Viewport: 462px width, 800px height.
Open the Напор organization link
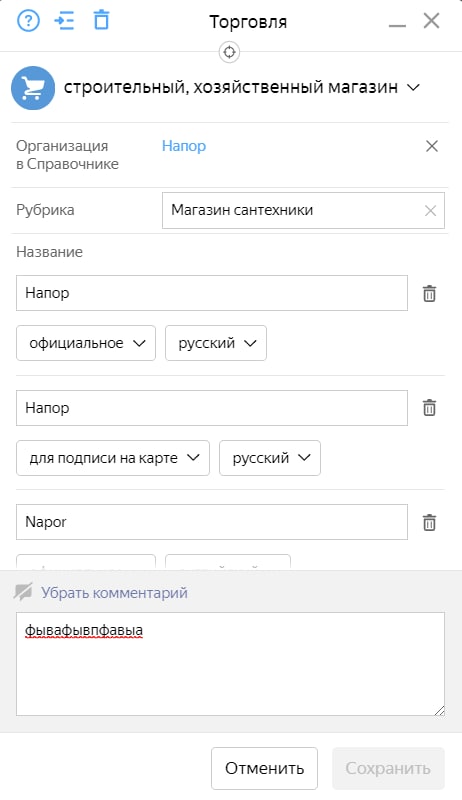tap(184, 146)
